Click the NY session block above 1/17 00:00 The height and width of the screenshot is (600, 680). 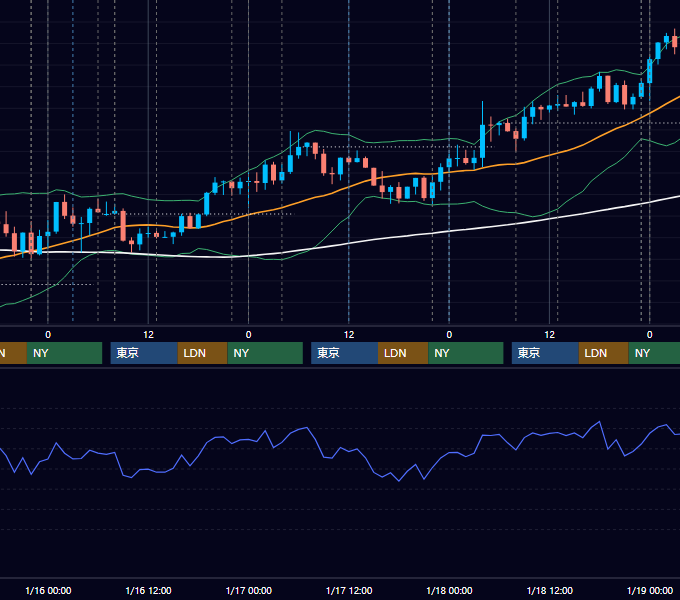click(265, 353)
